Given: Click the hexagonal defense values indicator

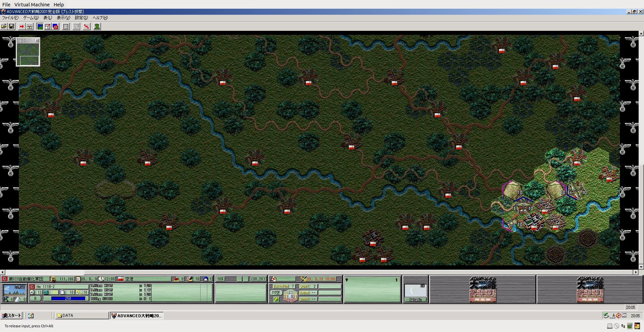Looking at the screenshot, I should pos(290,296).
